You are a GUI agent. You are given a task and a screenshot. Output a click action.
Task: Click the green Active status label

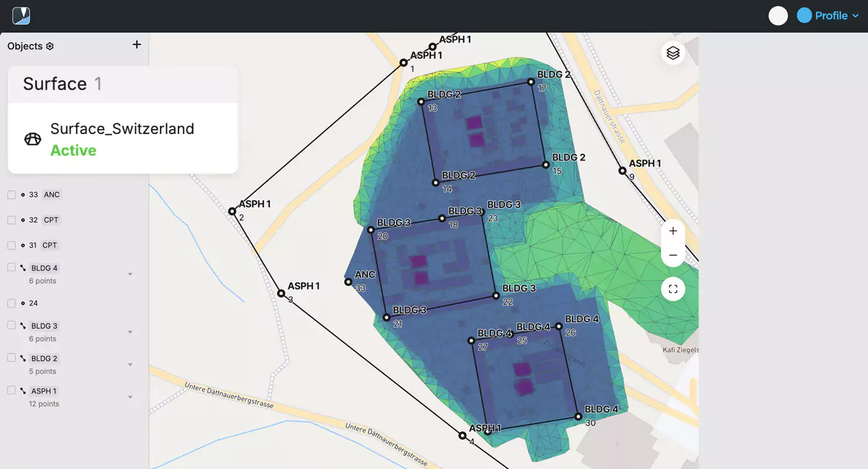click(x=73, y=150)
